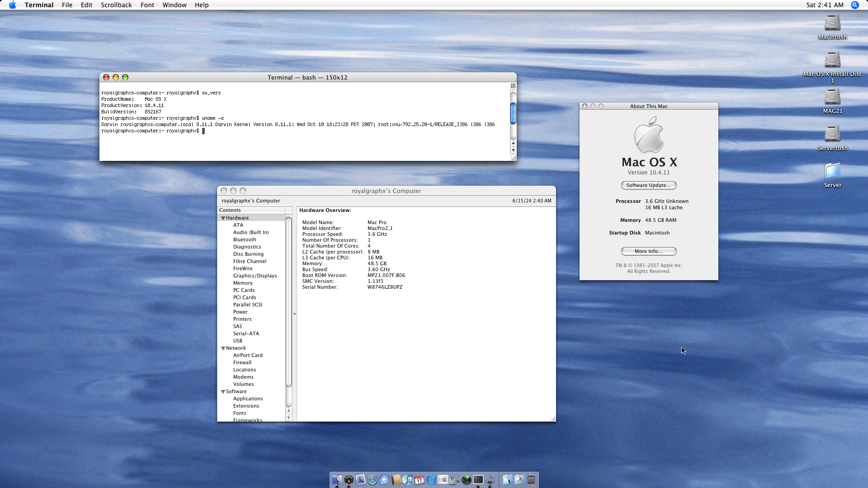Open Finder from the Dock

point(337,479)
